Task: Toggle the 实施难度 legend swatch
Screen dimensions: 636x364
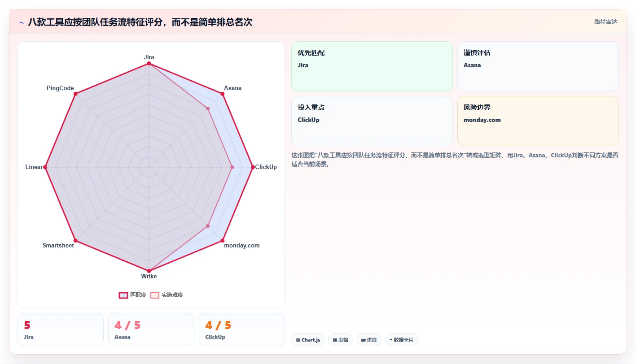Action: 155,295
